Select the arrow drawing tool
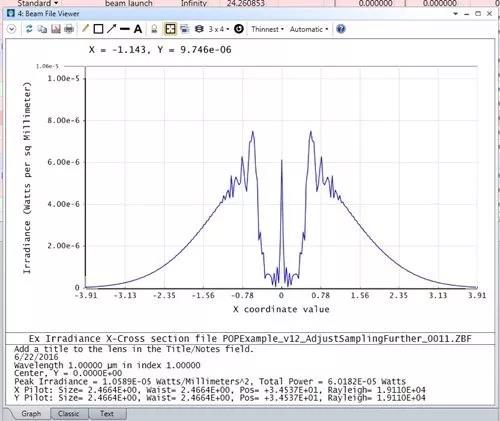The image size is (500, 421). click(111, 29)
